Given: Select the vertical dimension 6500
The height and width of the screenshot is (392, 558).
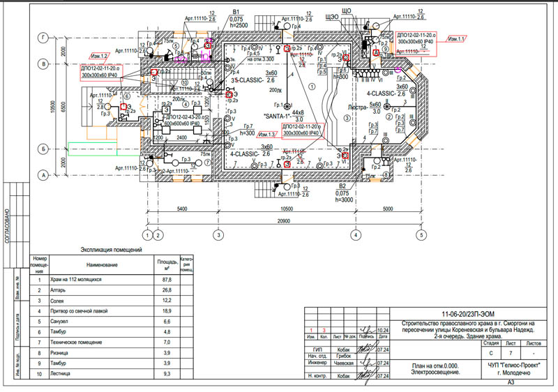Looking at the screenshot, I should pyautogui.click(x=63, y=107).
